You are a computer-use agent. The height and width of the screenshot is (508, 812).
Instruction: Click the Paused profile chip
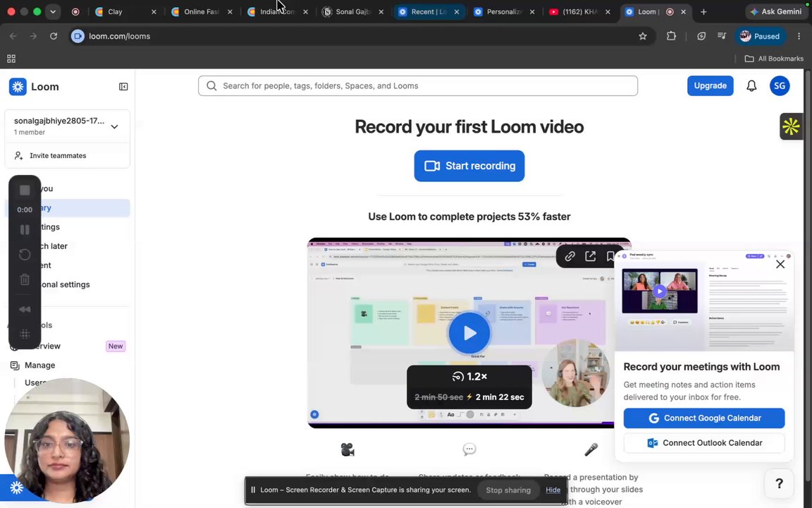760,36
